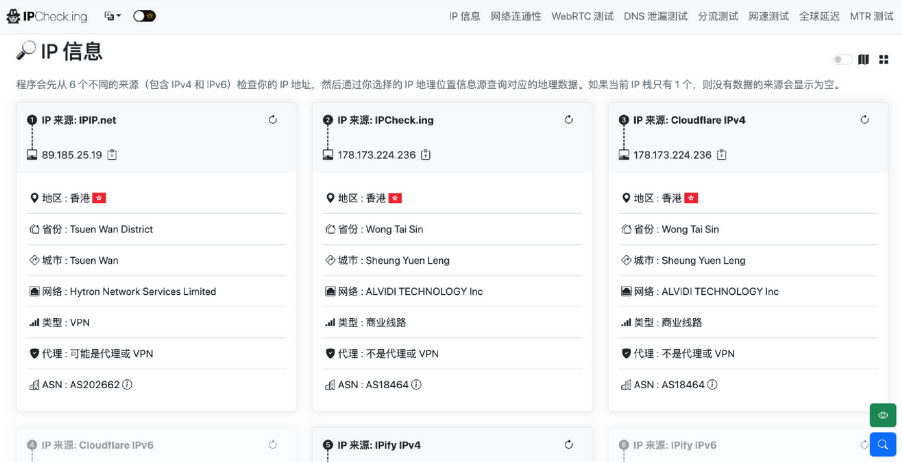Click shield icon beside 可能是代理或 VPN
The image size is (902, 462).
(34, 353)
